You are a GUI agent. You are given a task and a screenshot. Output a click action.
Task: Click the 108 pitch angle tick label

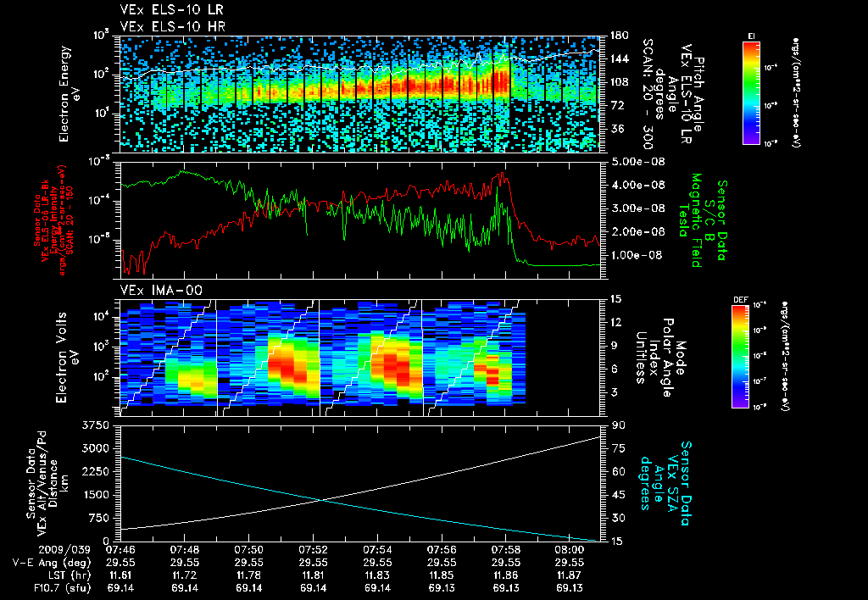619,82
